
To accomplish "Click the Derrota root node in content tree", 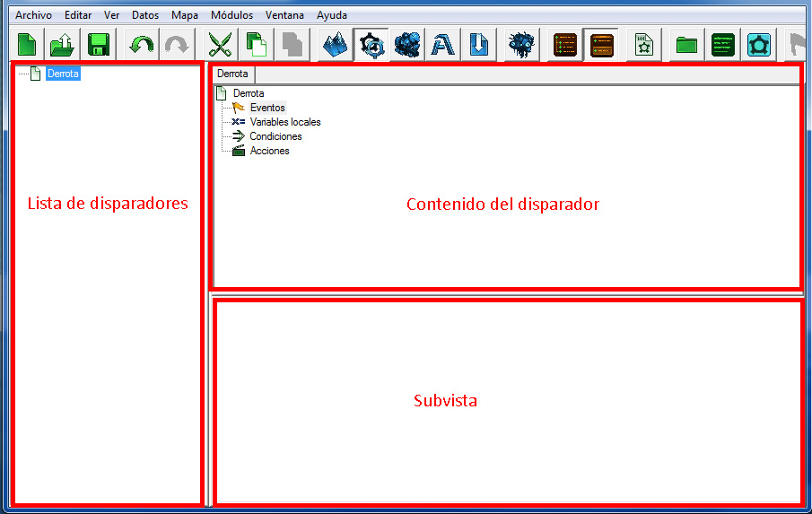I will tap(249, 93).
